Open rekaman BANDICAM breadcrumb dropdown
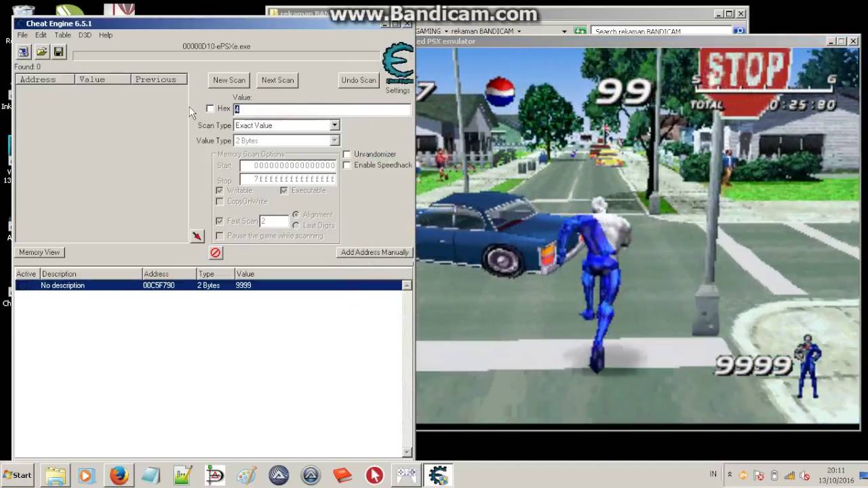 pyautogui.click(x=519, y=31)
